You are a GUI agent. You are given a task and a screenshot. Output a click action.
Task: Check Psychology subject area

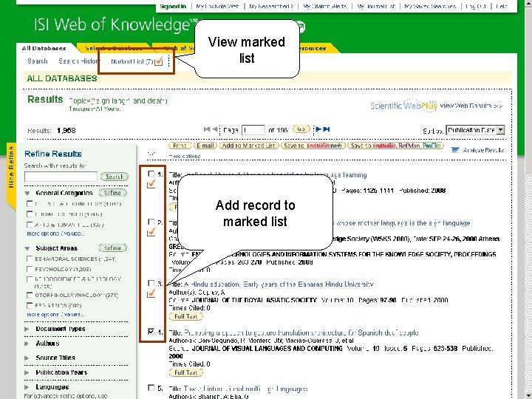point(30,269)
